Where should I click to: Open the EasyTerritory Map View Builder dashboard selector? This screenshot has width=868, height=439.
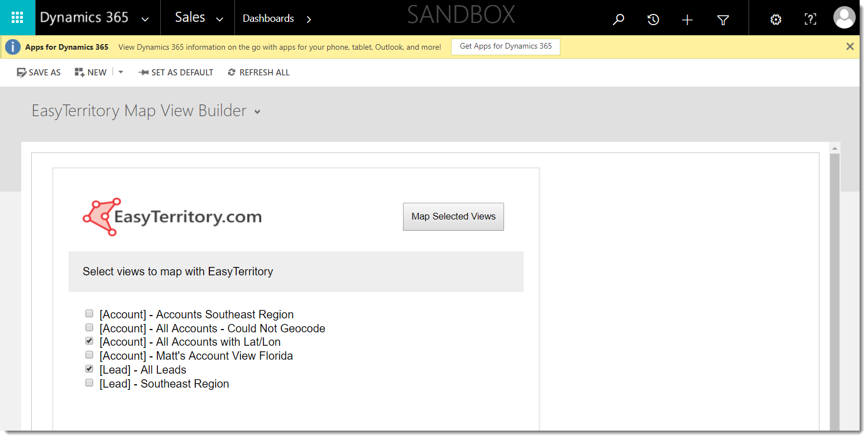pos(257,112)
